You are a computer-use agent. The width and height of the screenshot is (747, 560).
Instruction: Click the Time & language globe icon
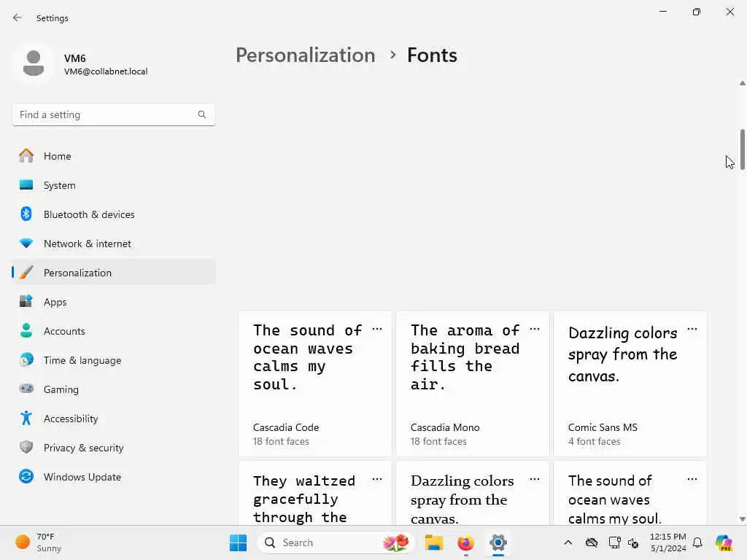pyautogui.click(x=26, y=359)
